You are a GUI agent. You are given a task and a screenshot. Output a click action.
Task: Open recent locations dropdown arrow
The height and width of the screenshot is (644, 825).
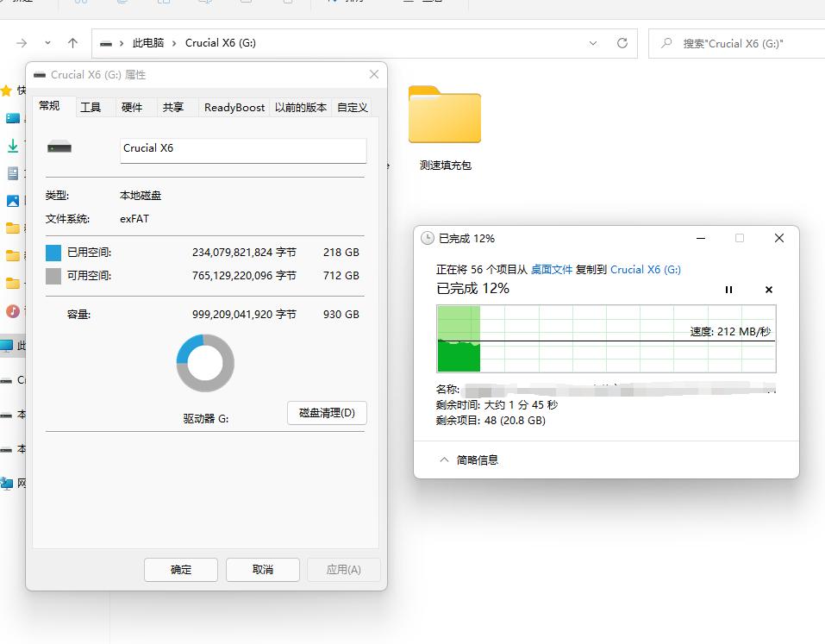coord(48,43)
